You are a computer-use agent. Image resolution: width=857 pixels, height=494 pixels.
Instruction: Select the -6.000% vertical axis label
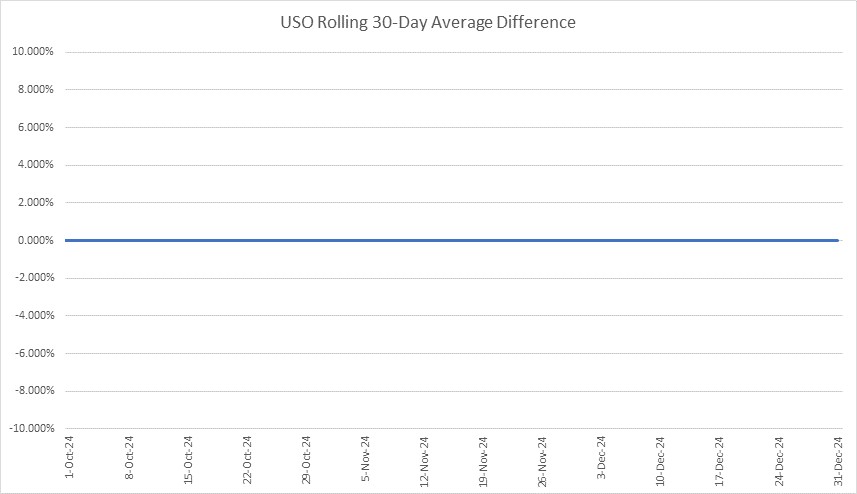pos(32,353)
